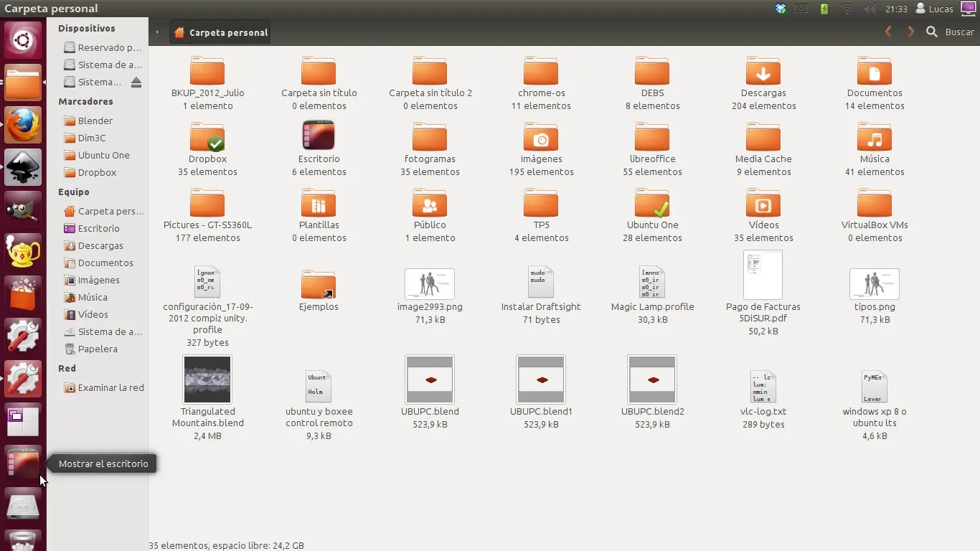This screenshot has width=980, height=551.
Task: Launch Inkscape from the dock
Action: coord(23,167)
